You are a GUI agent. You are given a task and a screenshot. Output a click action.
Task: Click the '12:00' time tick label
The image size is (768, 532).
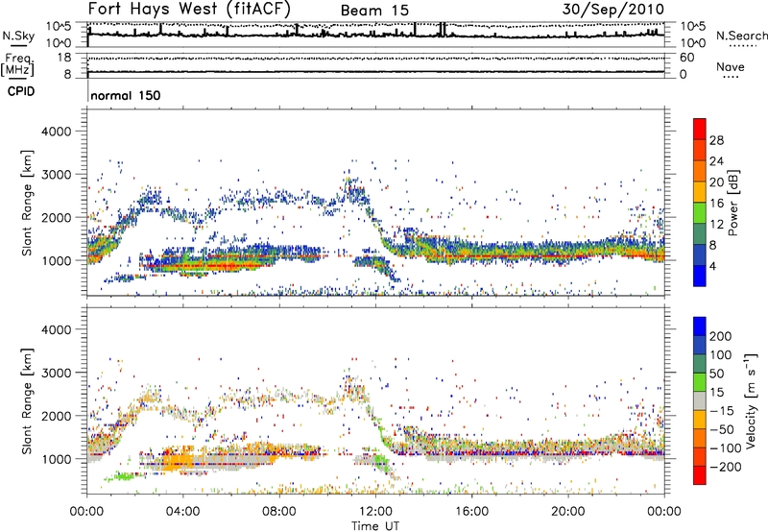(x=375, y=512)
